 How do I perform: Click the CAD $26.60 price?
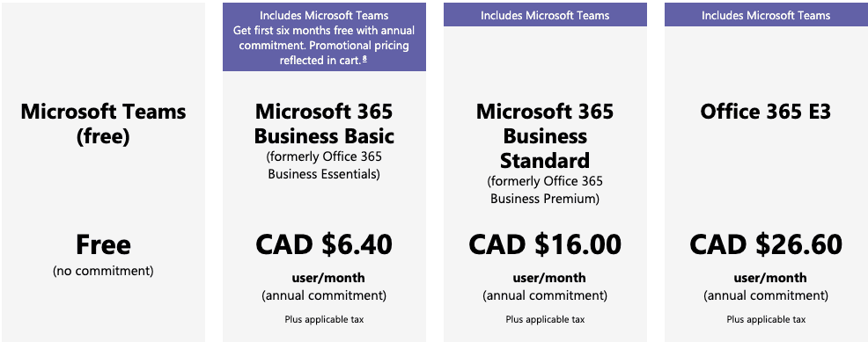pos(766,244)
